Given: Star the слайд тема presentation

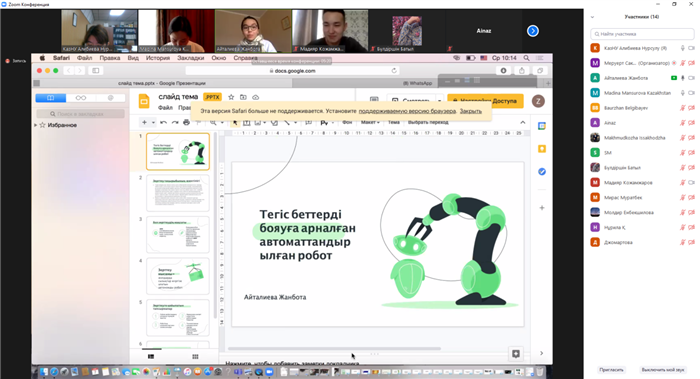Looking at the screenshot, I should pyautogui.click(x=231, y=97).
